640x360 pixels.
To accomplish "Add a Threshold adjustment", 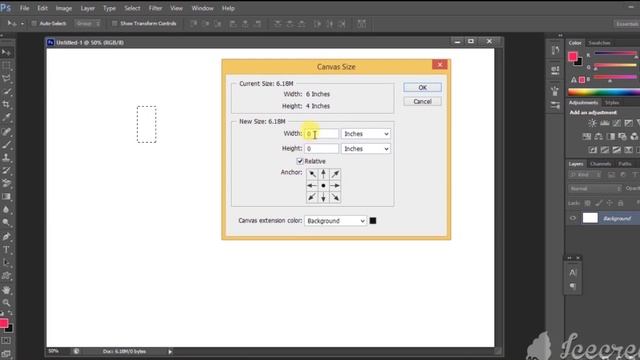I will pyautogui.click(x=616, y=150).
